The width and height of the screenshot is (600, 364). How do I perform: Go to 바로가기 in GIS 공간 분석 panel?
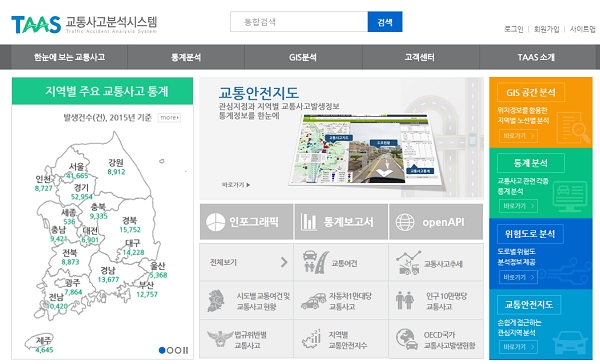pyautogui.click(x=518, y=136)
